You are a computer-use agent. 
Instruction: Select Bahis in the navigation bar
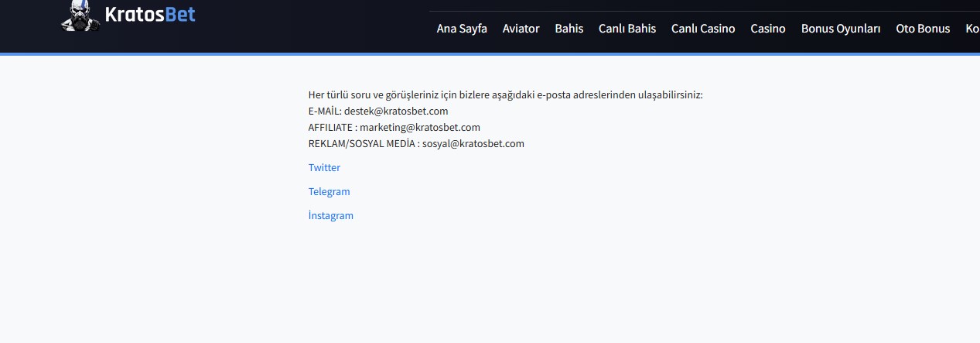[569, 29]
